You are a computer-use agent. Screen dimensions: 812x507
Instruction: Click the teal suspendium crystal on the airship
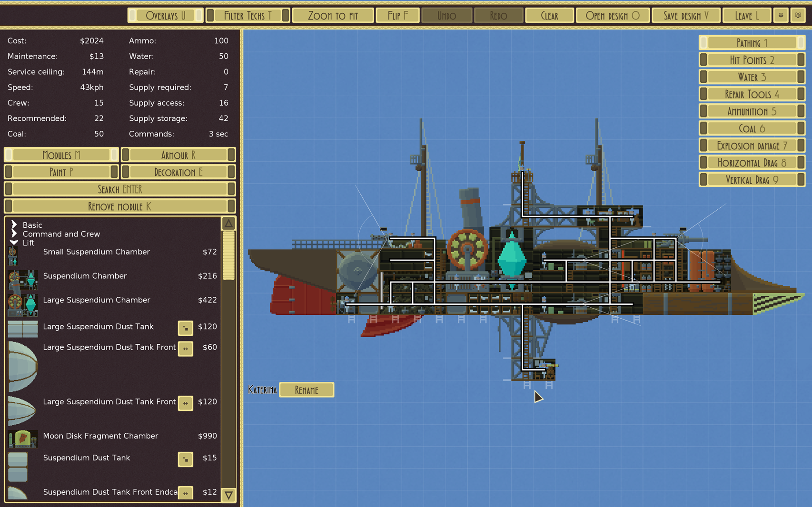click(512, 259)
